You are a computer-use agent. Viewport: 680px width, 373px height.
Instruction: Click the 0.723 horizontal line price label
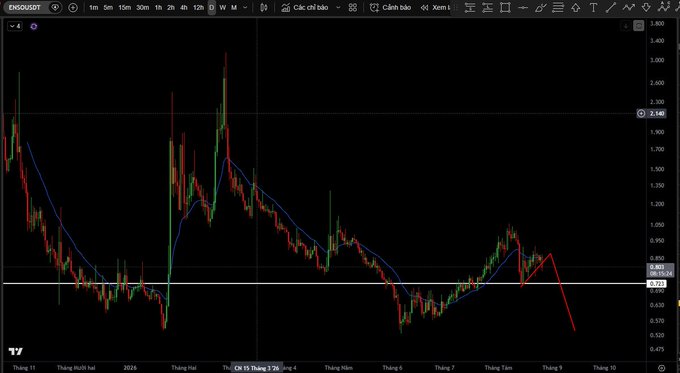(657, 284)
